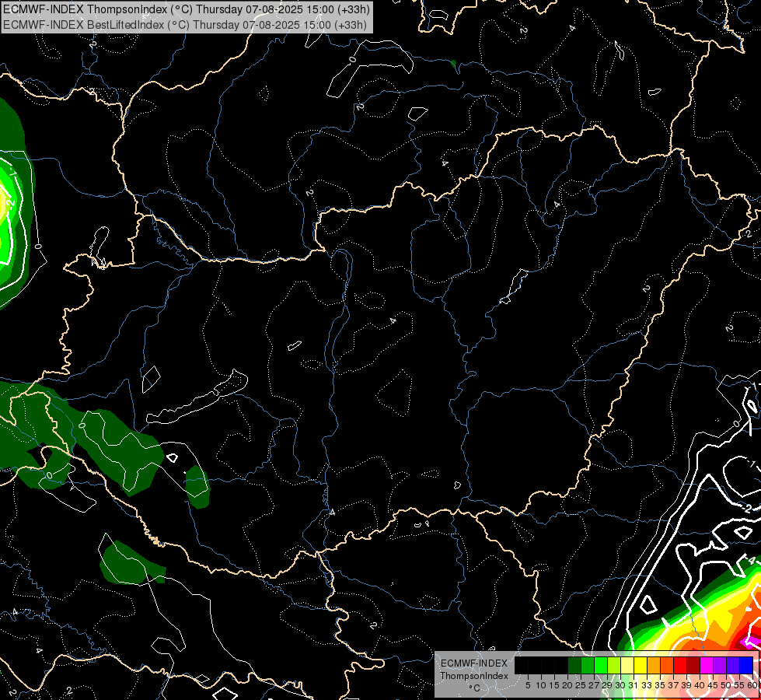761x700 pixels.
Task: Select the bright green 27–29 legend swatch
Action: pyautogui.click(x=601, y=666)
